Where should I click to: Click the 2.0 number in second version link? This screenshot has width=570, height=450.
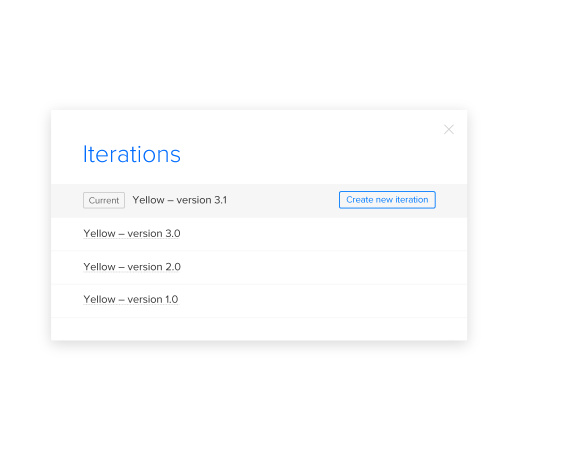click(173, 267)
